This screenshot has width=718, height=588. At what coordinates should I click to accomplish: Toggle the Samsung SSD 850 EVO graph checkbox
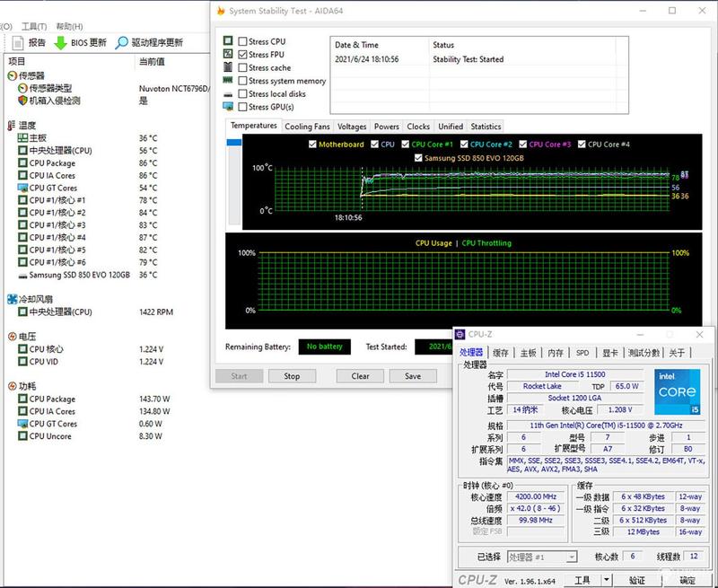click(418, 158)
